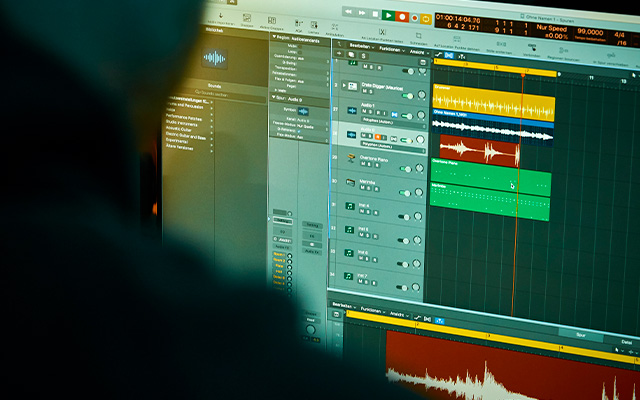Click the Inst 7 track pan knob
This screenshot has height=400, width=640.
click(x=416, y=287)
